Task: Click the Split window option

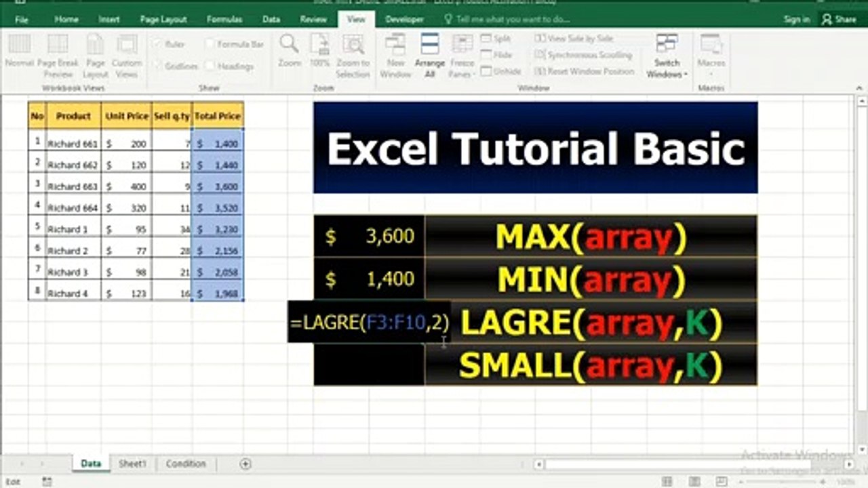Action: [x=496, y=39]
